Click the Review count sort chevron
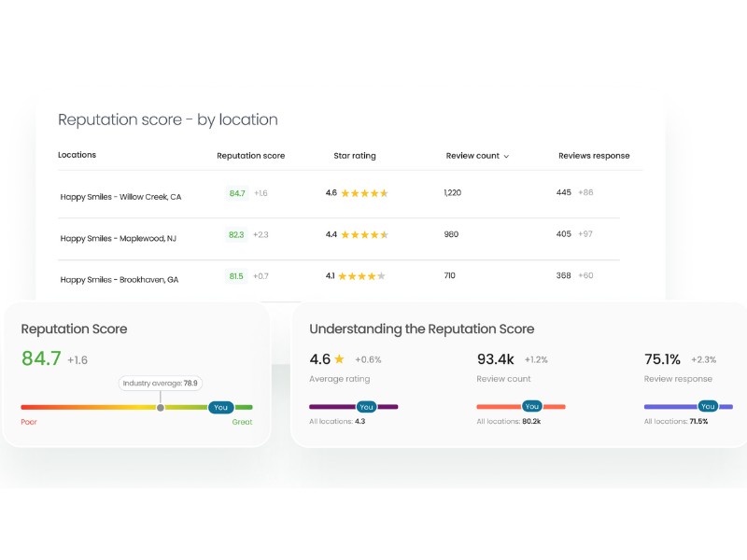This screenshot has height=560, width=747. point(507,157)
